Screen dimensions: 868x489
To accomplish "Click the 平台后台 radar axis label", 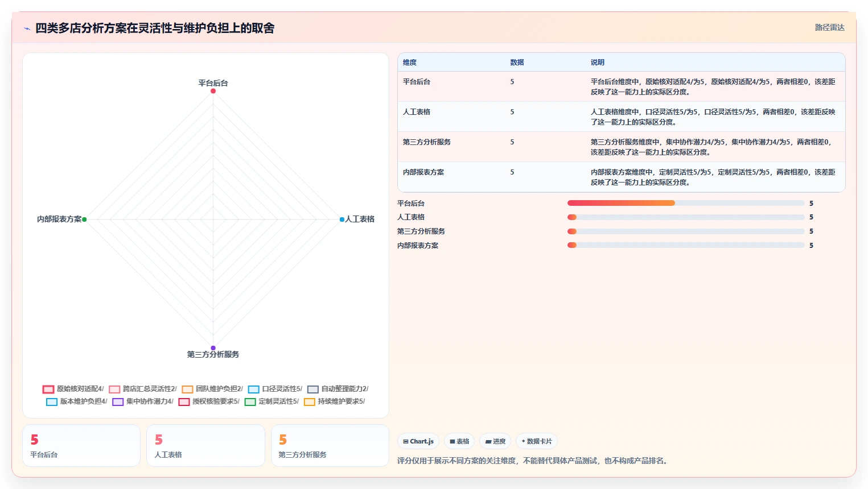I will [x=213, y=83].
